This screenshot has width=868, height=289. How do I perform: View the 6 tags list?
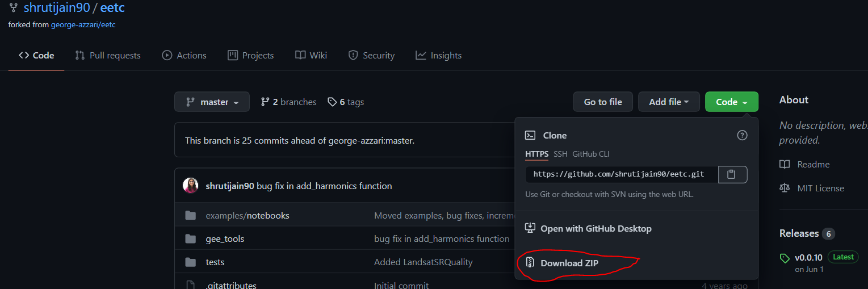(x=346, y=102)
